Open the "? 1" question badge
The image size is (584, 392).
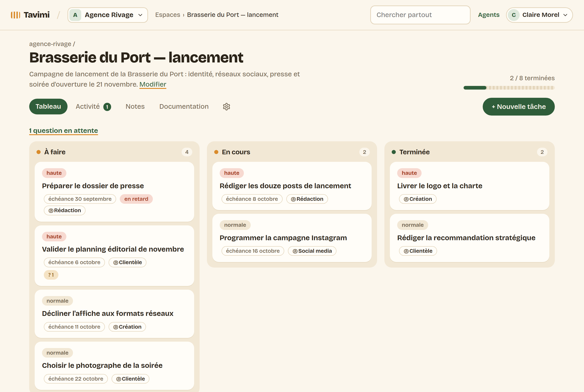[51, 275]
